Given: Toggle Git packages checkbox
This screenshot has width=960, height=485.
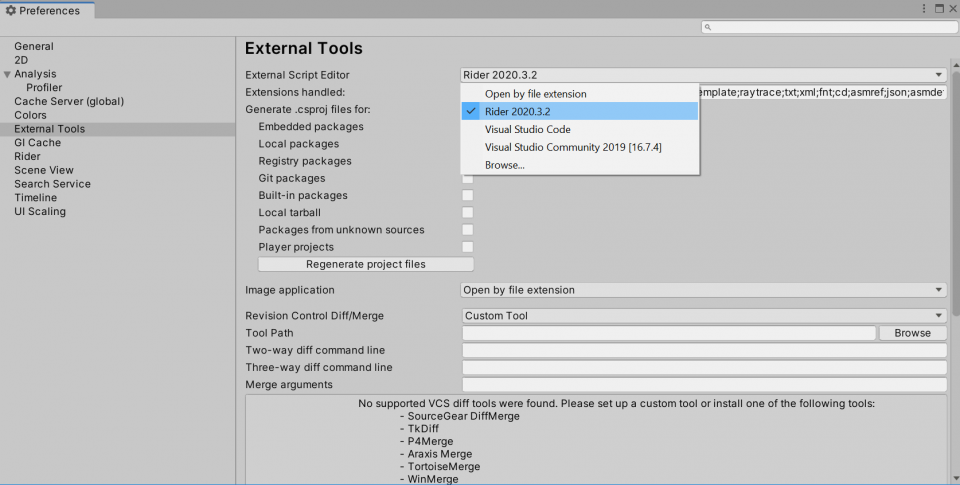Looking at the screenshot, I should pos(468,178).
